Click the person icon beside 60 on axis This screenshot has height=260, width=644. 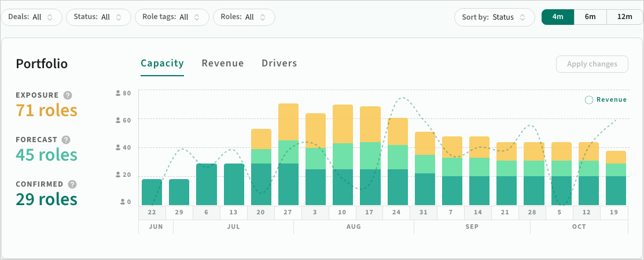(x=118, y=120)
